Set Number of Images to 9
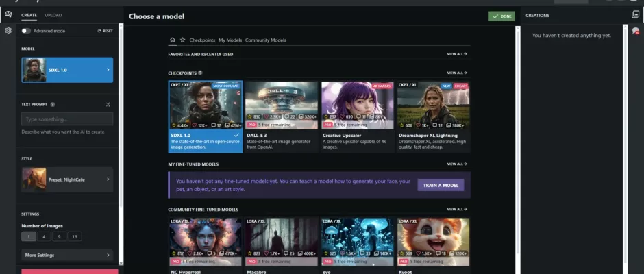The height and width of the screenshot is (274, 644). pos(59,236)
